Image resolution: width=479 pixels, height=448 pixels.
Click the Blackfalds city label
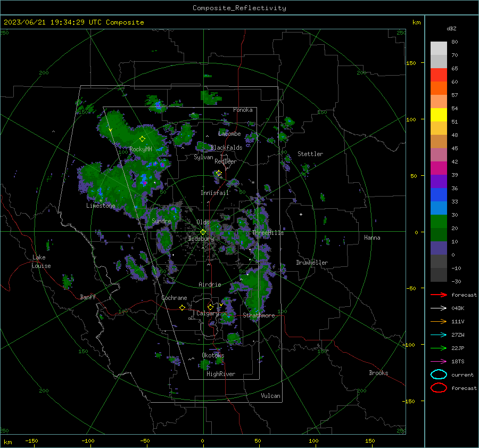point(226,148)
